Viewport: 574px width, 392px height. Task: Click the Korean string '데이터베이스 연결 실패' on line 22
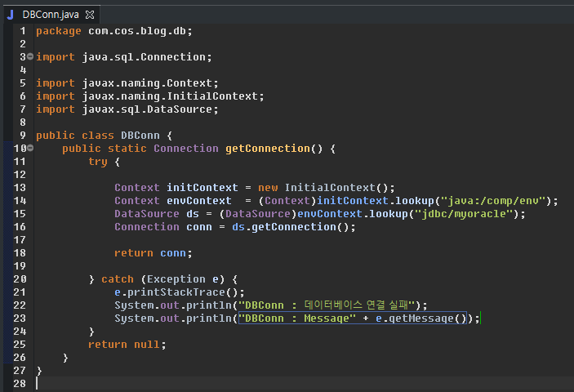(x=356, y=305)
